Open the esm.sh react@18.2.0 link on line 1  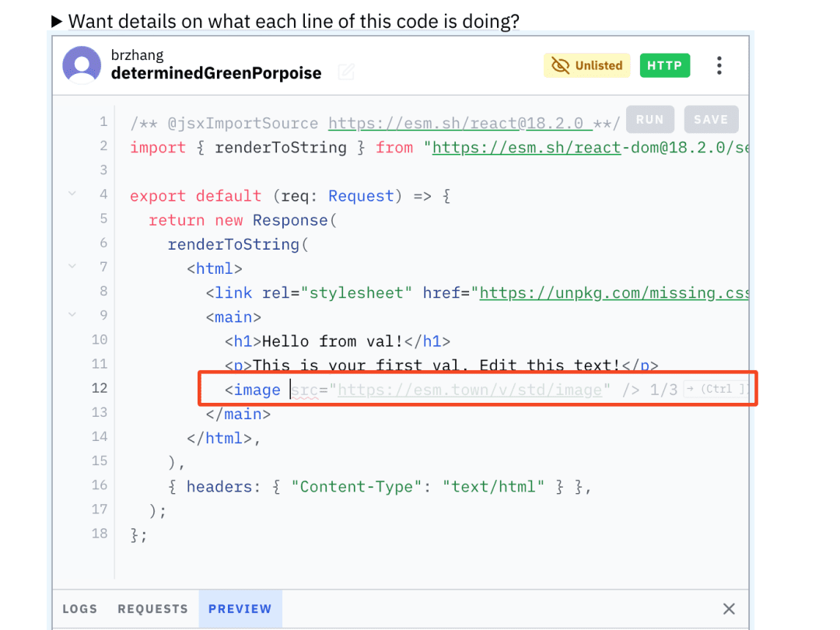click(460, 123)
